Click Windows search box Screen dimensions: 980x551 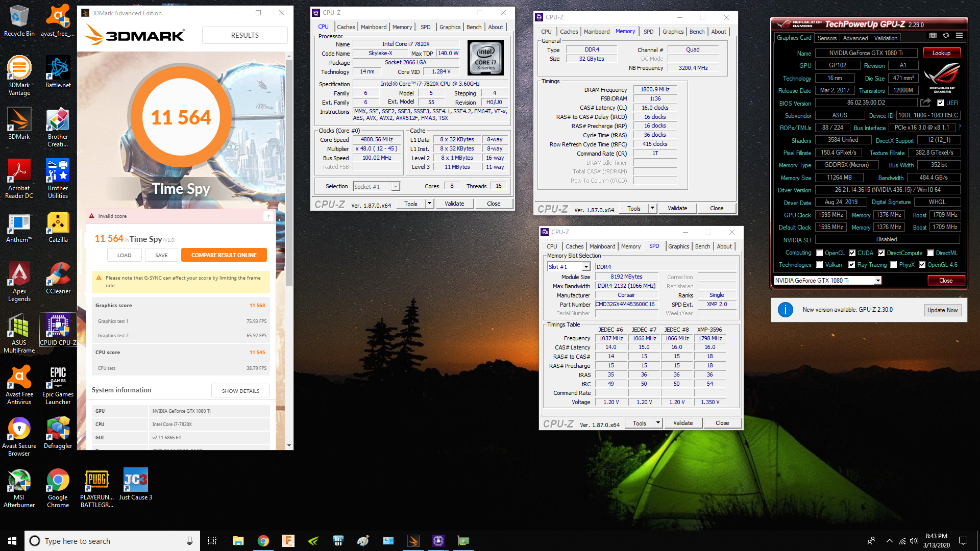[x=112, y=541]
